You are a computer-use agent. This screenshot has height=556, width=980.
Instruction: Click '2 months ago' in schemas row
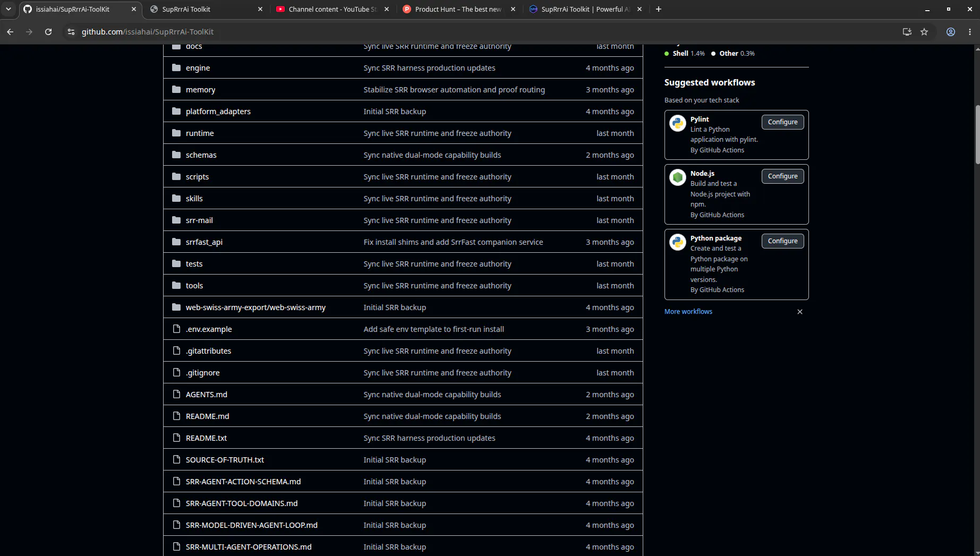click(x=610, y=155)
